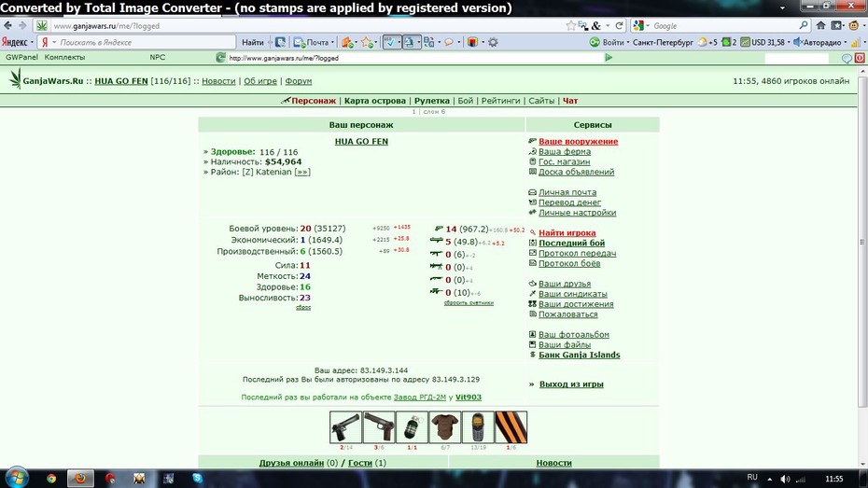868x488 pixels.
Task: Click the brown-grip pistol item thumbnail
Action: pyautogui.click(x=379, y=427)
